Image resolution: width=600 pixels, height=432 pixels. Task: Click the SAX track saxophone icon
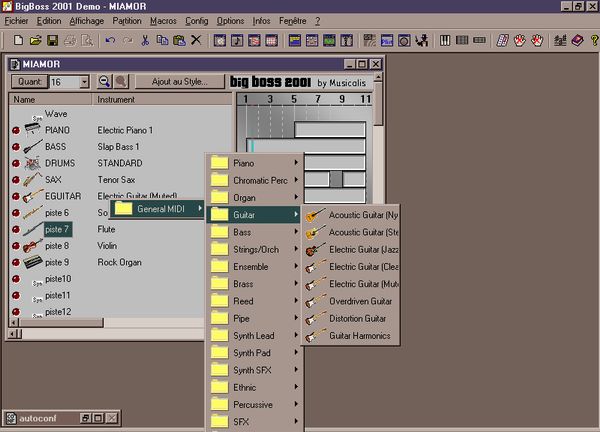[x=33, y=179]
